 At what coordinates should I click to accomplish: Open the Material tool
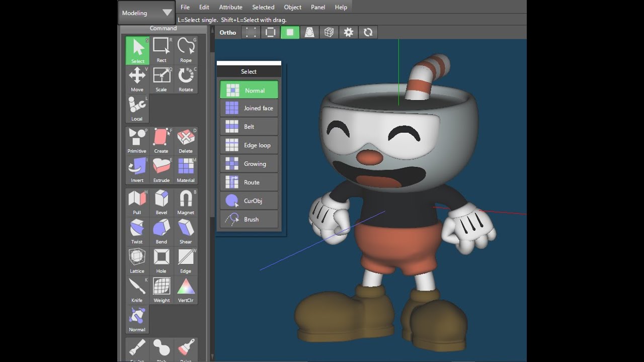[186, 170]
